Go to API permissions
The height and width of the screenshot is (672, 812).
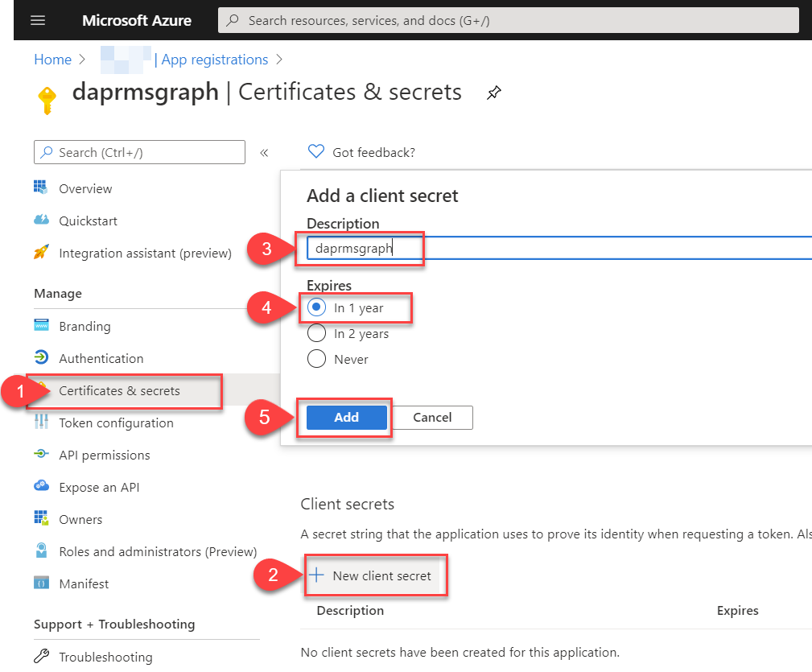105,455
